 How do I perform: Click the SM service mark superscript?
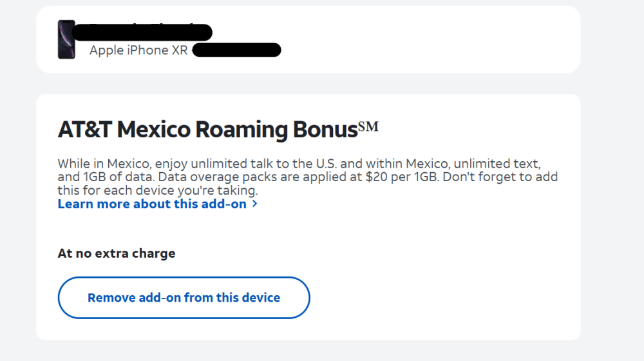(x=368, y=126)
